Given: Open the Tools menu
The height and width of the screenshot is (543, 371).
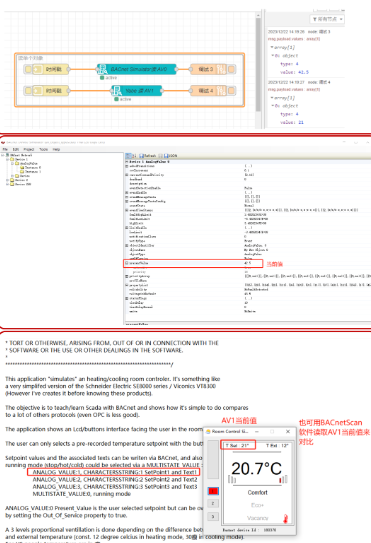Looking at the screenshot, I should point(44,149).
